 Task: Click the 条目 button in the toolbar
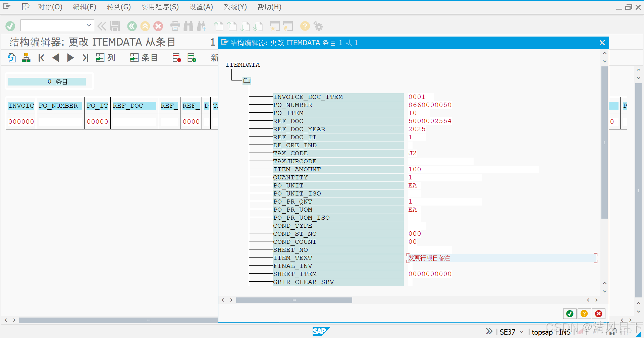(x=144, y=58)
